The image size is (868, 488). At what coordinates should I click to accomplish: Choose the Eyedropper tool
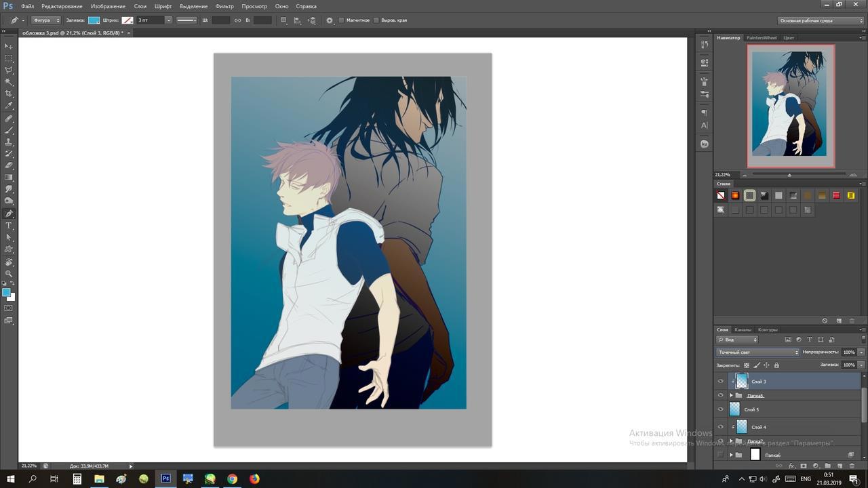point(9,106)
